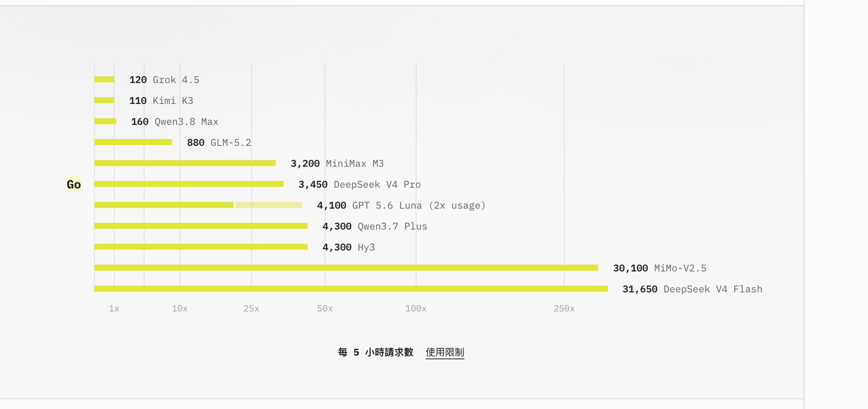The width and height of the screenshot is (868, 409).
Task: Click the 250x axis label
Action: coord(564,308)
